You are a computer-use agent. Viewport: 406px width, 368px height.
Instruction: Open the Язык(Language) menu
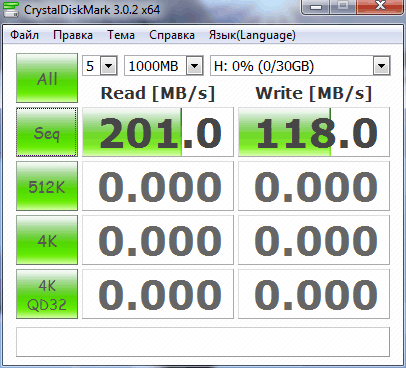point(252,35)
